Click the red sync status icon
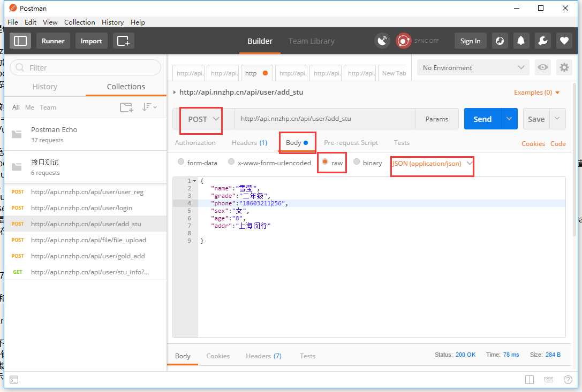This screenshot has height=392, width=582. tap(403, 41)
